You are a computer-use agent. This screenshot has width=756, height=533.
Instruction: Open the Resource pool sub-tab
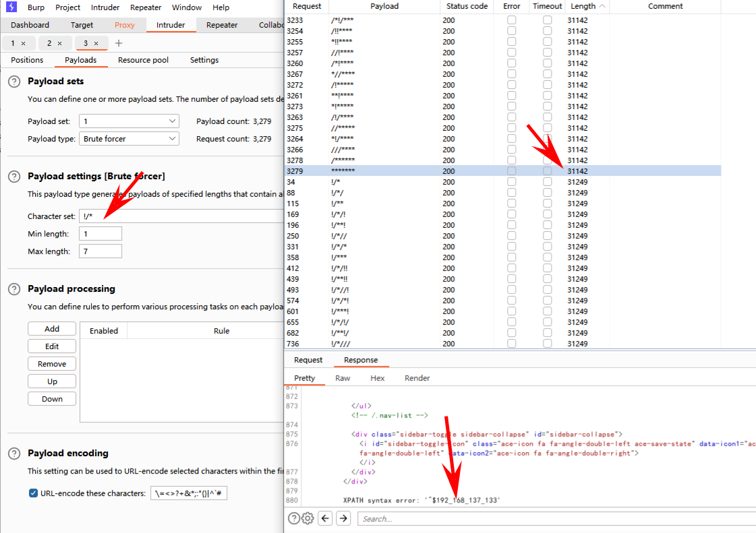143,60
